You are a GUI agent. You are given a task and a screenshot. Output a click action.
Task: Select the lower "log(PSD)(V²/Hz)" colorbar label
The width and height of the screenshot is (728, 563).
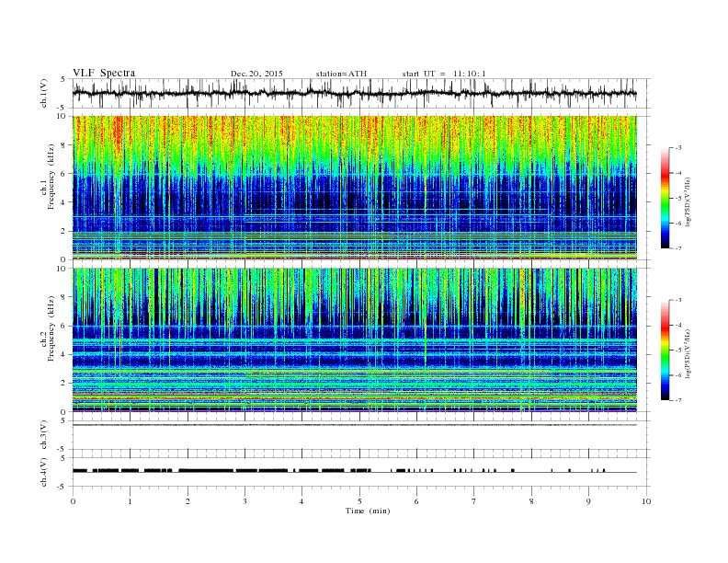coord(688,353)
